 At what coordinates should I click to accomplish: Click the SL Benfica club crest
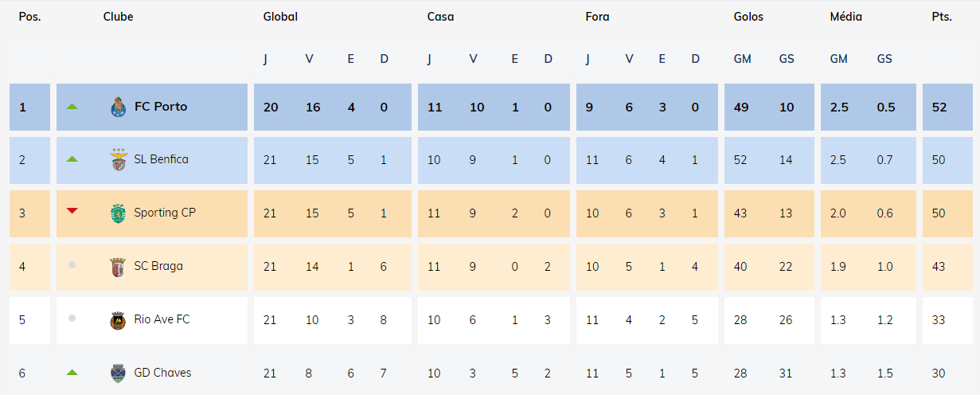tap(118, 160)
